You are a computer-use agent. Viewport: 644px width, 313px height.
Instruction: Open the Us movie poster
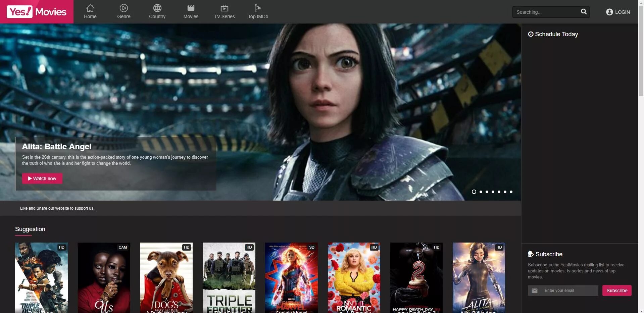pos(104,278)
